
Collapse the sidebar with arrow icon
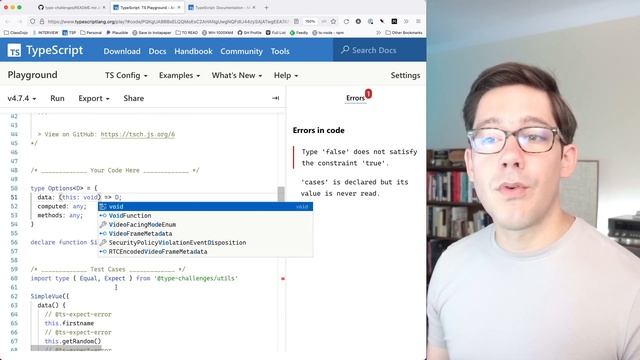point(276,98)
